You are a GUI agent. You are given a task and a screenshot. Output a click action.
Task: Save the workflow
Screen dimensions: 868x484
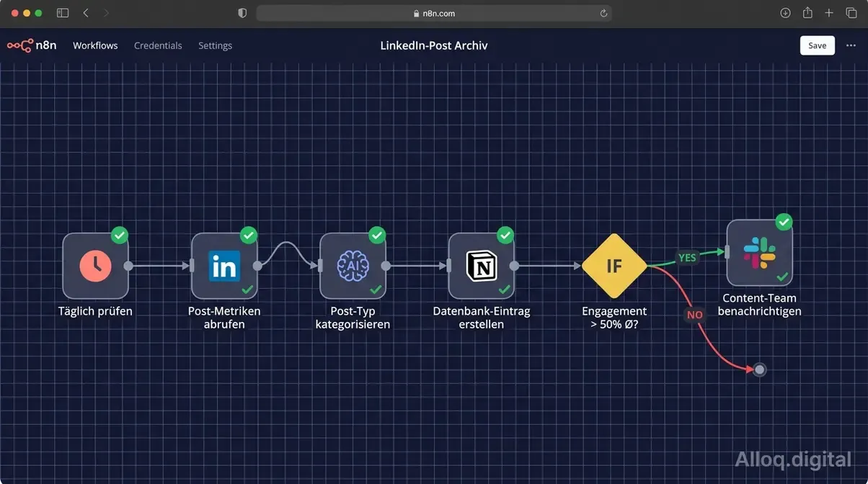click(x=817, y=45)
